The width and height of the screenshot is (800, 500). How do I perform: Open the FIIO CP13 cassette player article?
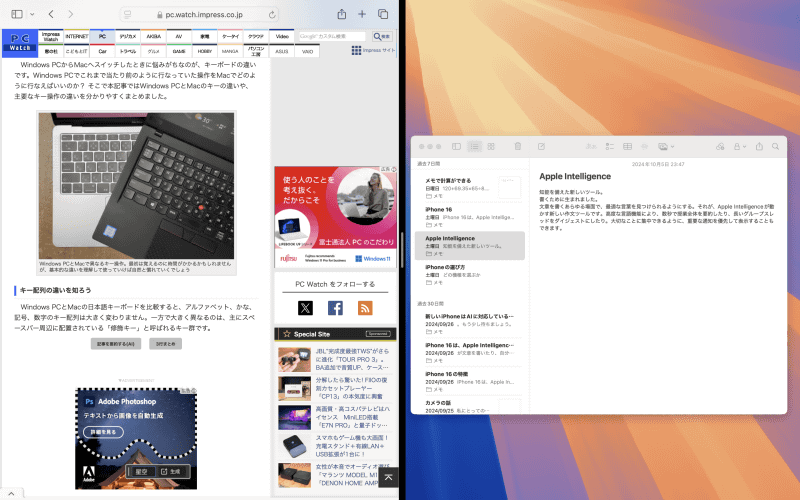(x=352, y=388)
